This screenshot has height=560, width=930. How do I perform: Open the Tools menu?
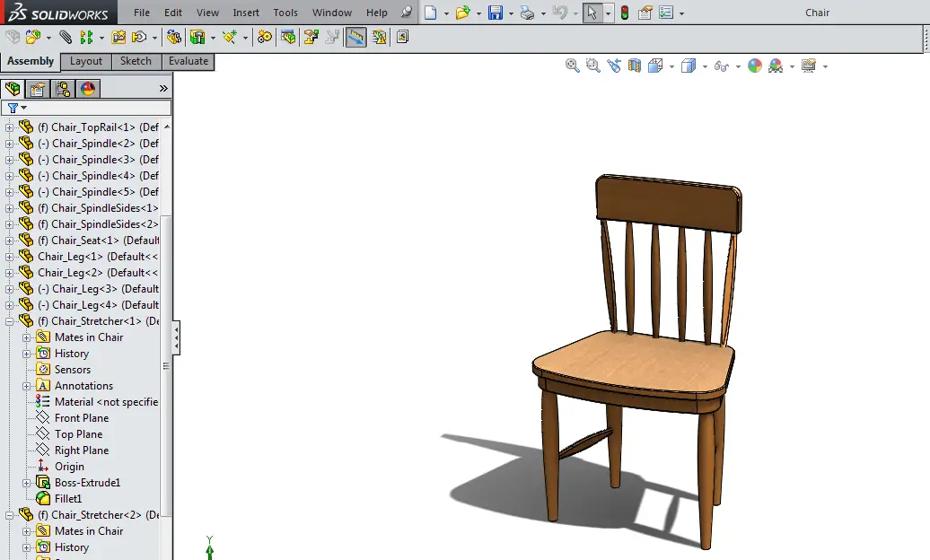point(285,13)
